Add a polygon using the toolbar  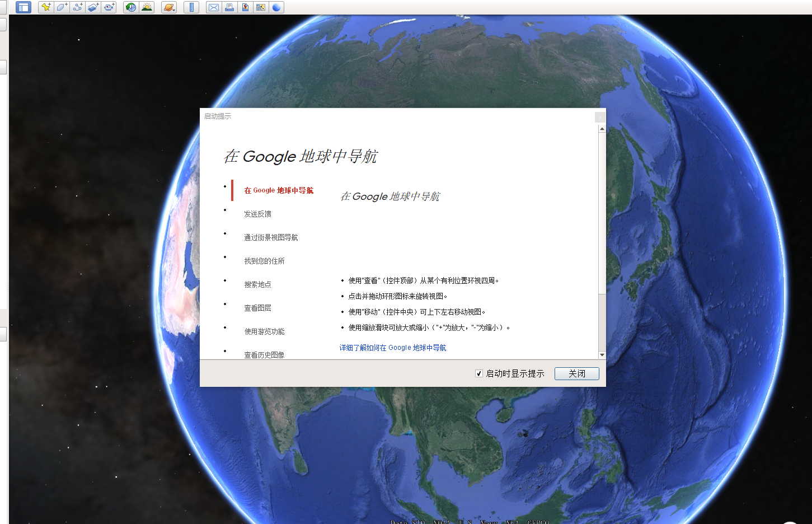[x=62, y=7]
